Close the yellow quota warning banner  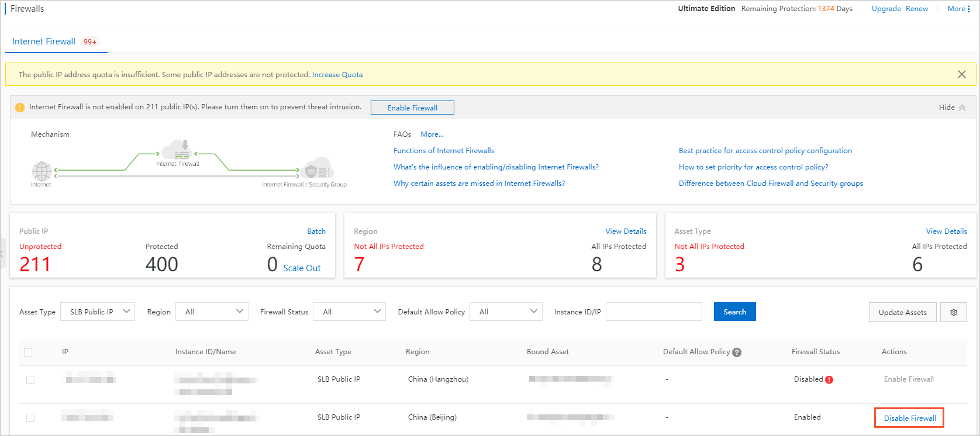961,74
